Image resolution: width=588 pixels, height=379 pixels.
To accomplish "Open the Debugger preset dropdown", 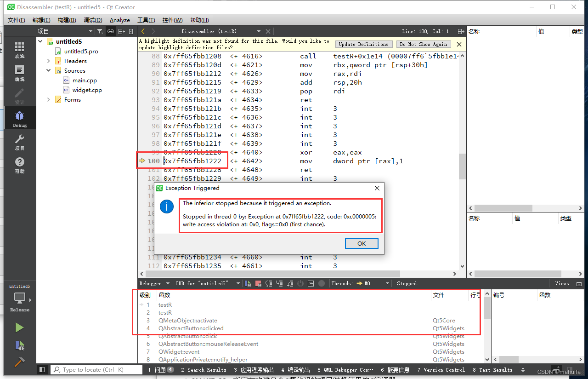I will coord(155,283).
